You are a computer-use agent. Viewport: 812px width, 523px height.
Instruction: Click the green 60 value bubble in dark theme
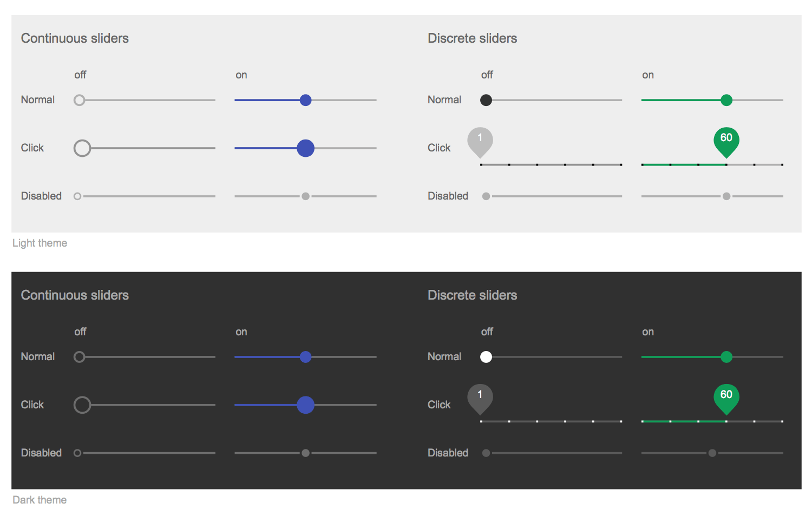tap(726, 397)
